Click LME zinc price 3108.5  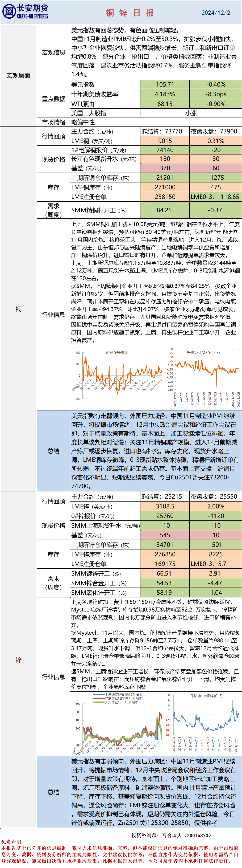[165, 506]
